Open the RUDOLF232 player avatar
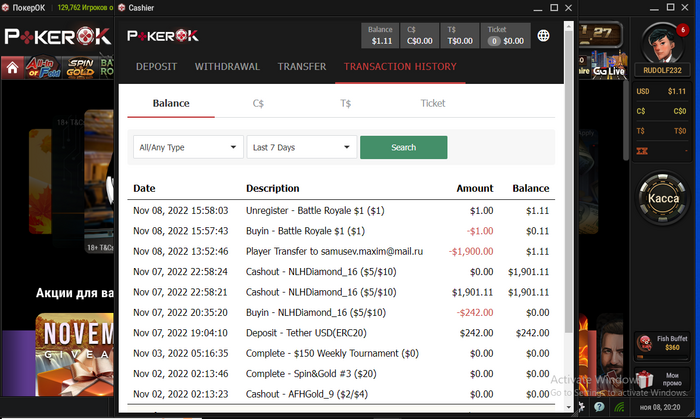Screen dimensions: 700x419 tap(662, 43)
